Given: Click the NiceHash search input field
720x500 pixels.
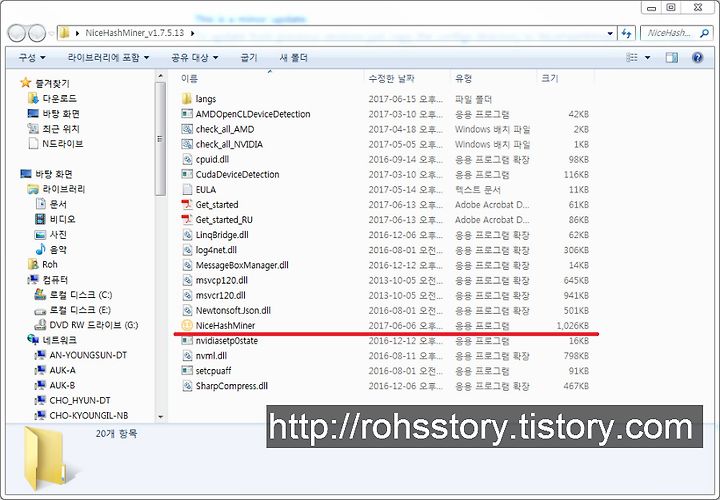Looking at the screenshot, I should coord(668,33).
